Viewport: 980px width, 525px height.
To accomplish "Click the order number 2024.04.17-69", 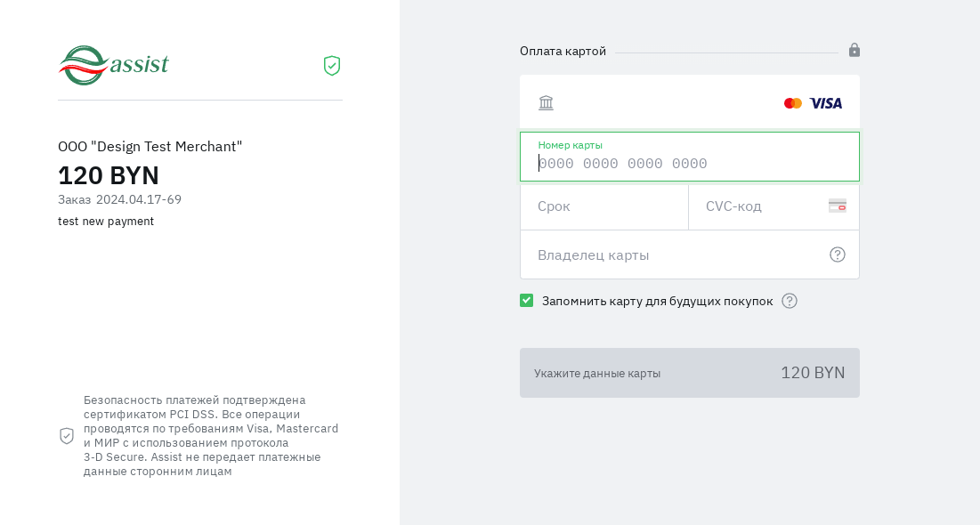I will [x=138, y=199].
